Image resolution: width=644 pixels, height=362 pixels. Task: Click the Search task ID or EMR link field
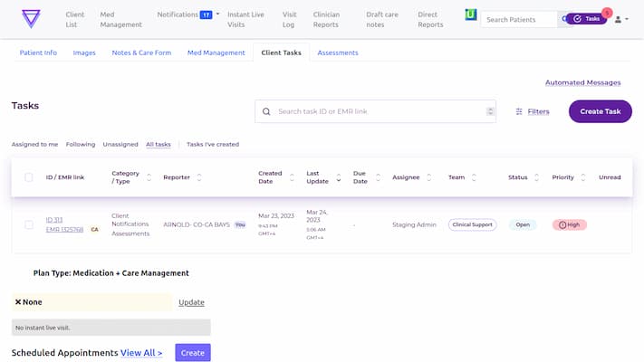click(x=375, y=111)
